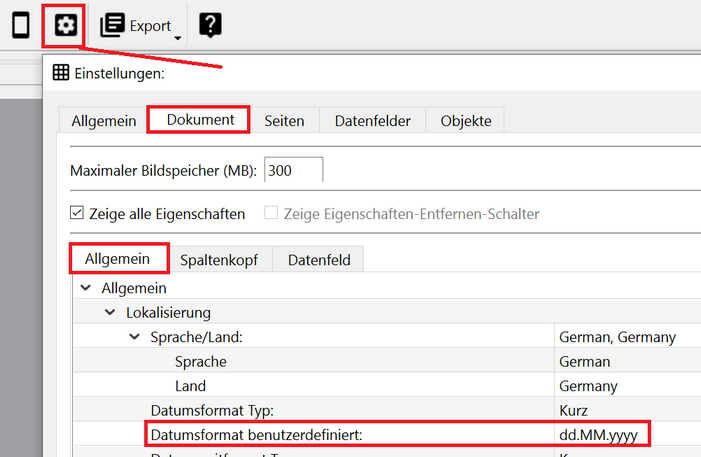The height and width of the screenshot is (457, 701).
Task: Open the Seiten tab
Action: click(x=284, y=120)
